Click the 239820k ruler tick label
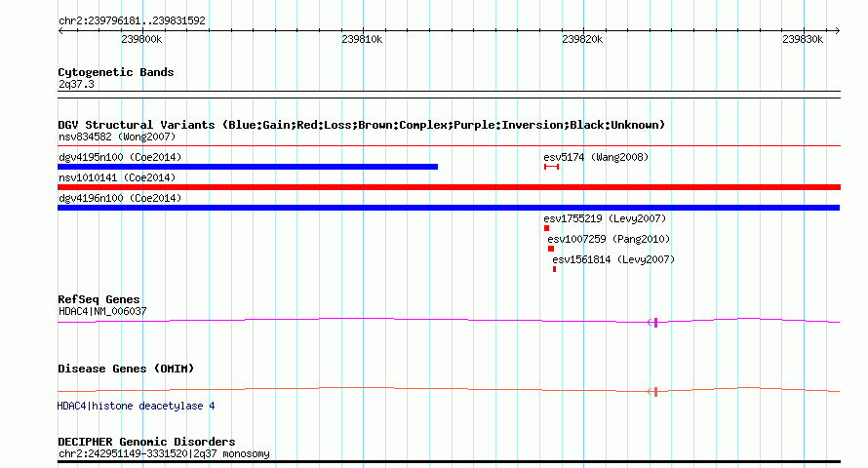The image size is (868, 468). pos(582,40)
